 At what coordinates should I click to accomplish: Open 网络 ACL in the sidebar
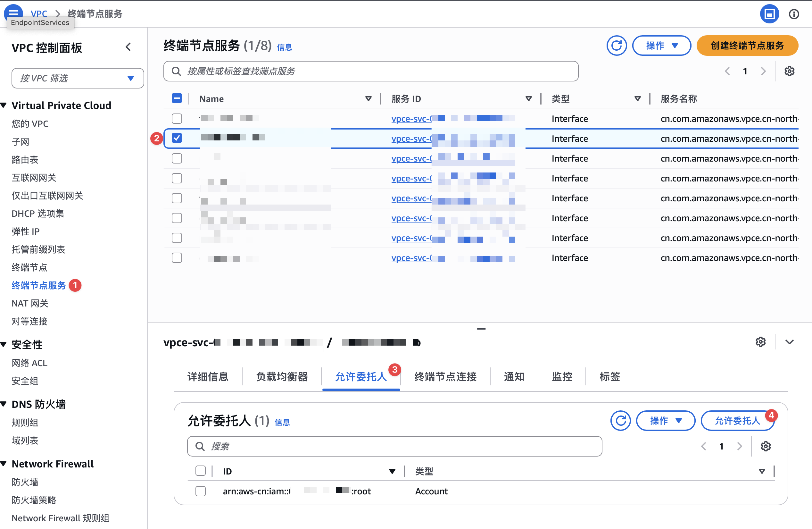coord(30,363)
